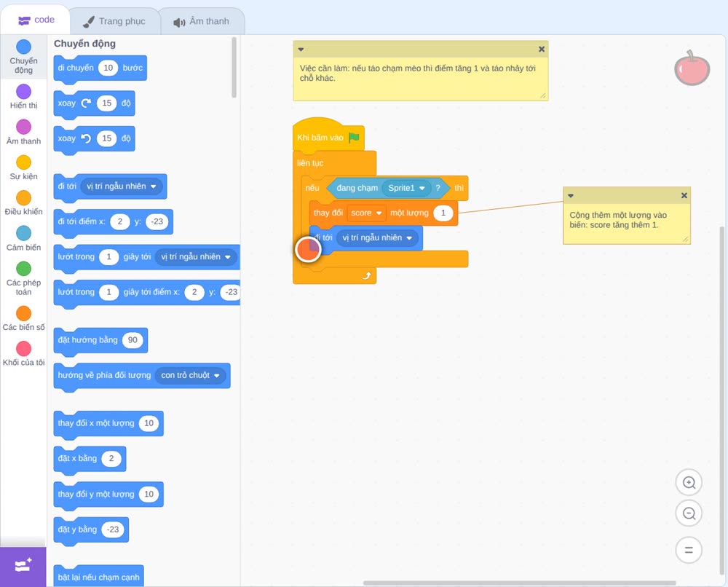This screenshot has height=587, width=728.
Task: Click the workspace horizontal scrollbar
Action: [x=519, y=583]
